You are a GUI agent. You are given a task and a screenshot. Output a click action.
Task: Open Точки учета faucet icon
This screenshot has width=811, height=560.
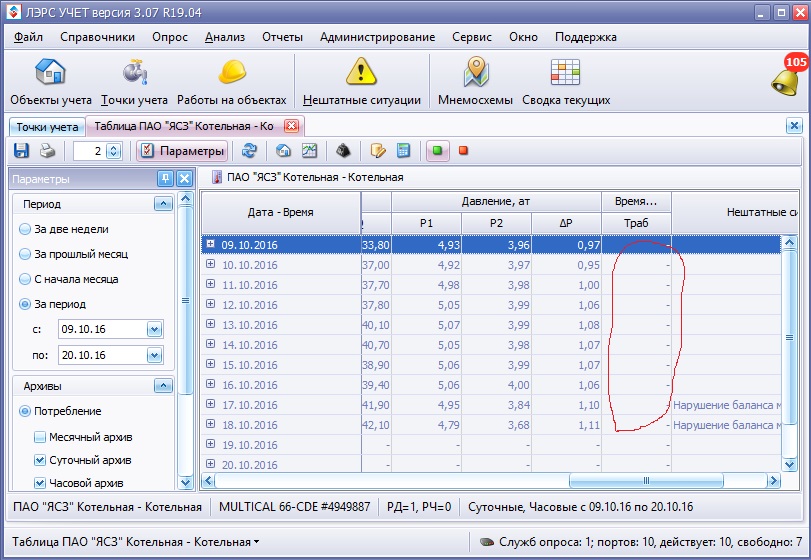pos(135,72)
